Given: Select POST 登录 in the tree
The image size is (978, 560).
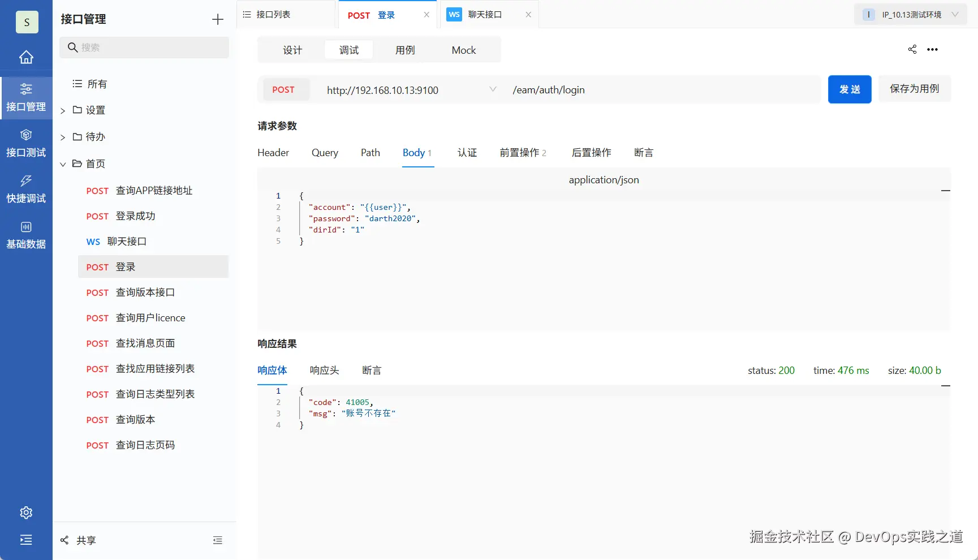Looking at the screenshot, I should pos(153,267).
